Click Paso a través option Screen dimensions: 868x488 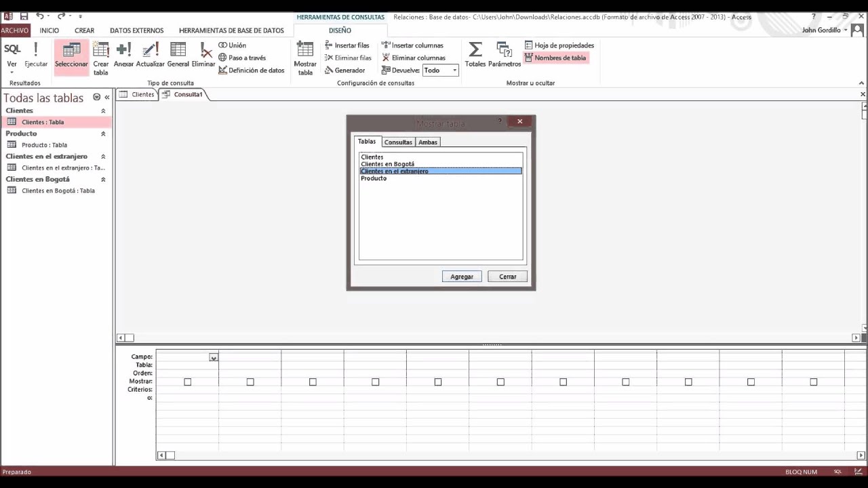(x=242, y=58)
